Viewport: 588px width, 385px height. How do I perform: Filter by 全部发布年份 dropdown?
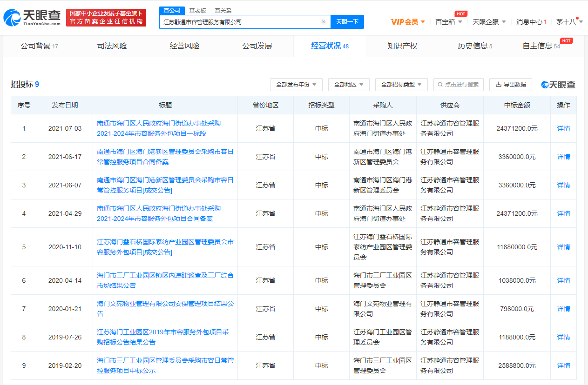(x=296, y=85)
